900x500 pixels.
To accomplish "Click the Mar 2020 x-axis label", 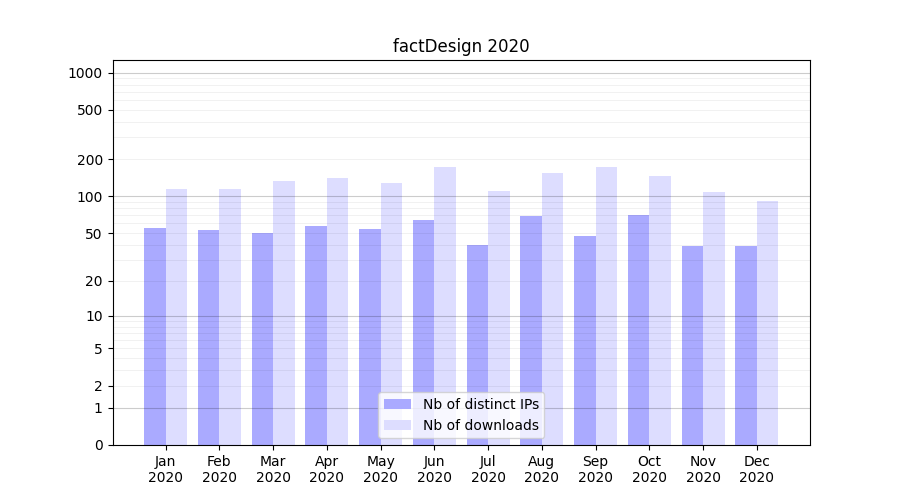I will (273, 469).
